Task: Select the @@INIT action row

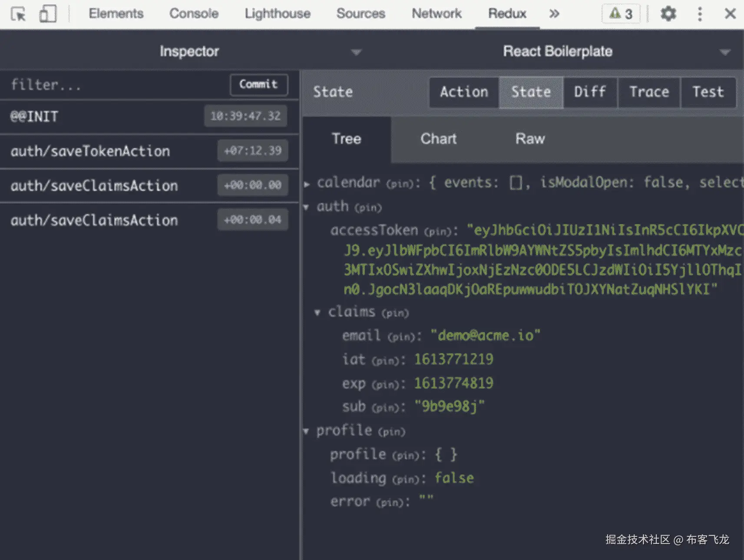Action: coord(149,116)
